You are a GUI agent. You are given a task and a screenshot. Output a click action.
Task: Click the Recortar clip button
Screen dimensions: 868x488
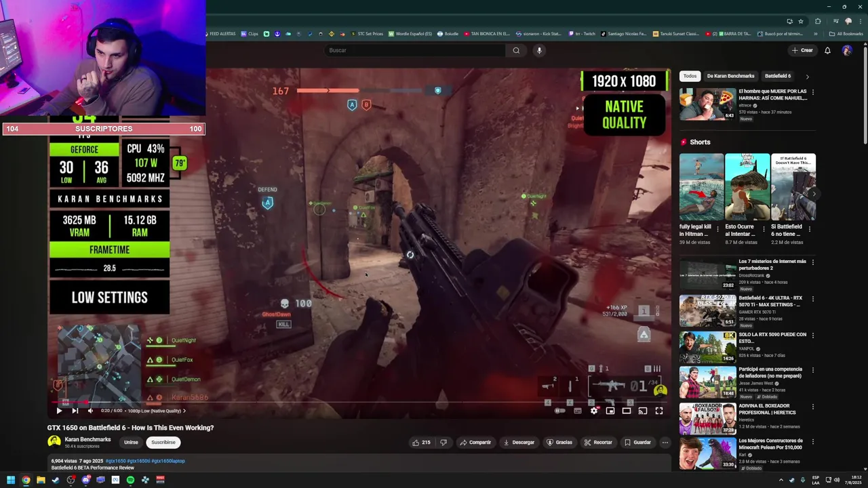[598, 443]
